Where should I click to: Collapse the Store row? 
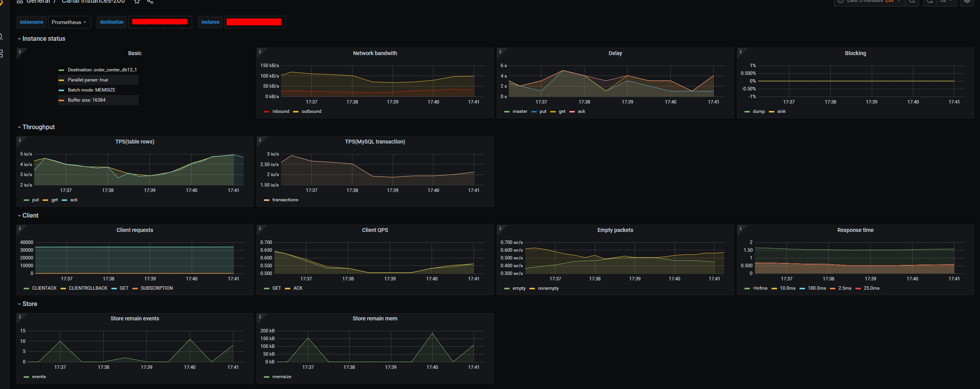point(27,304)
